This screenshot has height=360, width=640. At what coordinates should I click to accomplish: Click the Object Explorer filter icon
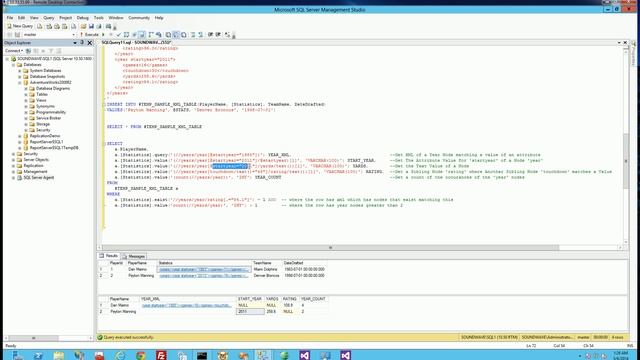[x=51, y=51]
